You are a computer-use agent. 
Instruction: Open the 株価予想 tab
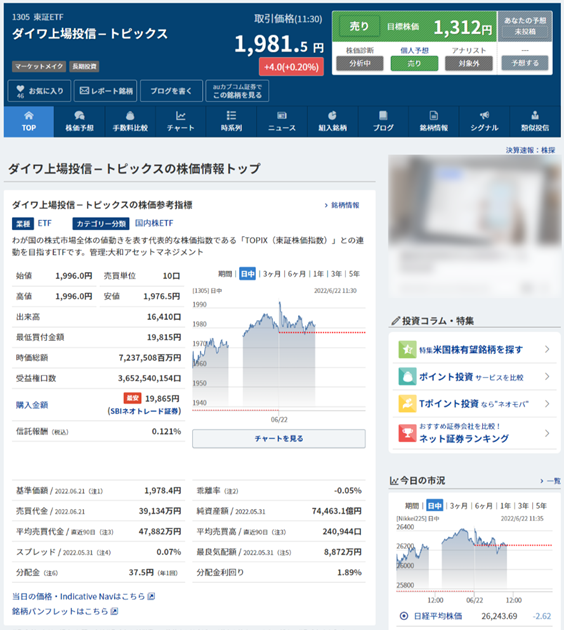coord(80,122)
